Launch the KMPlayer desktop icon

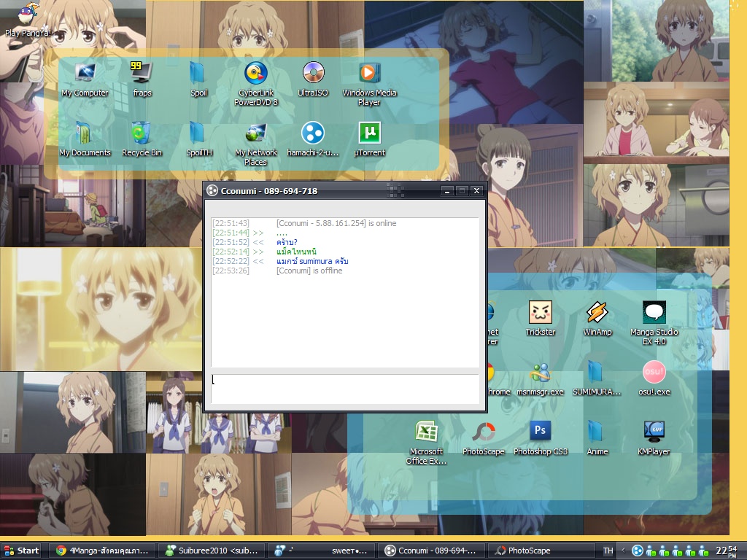point(654,438)
